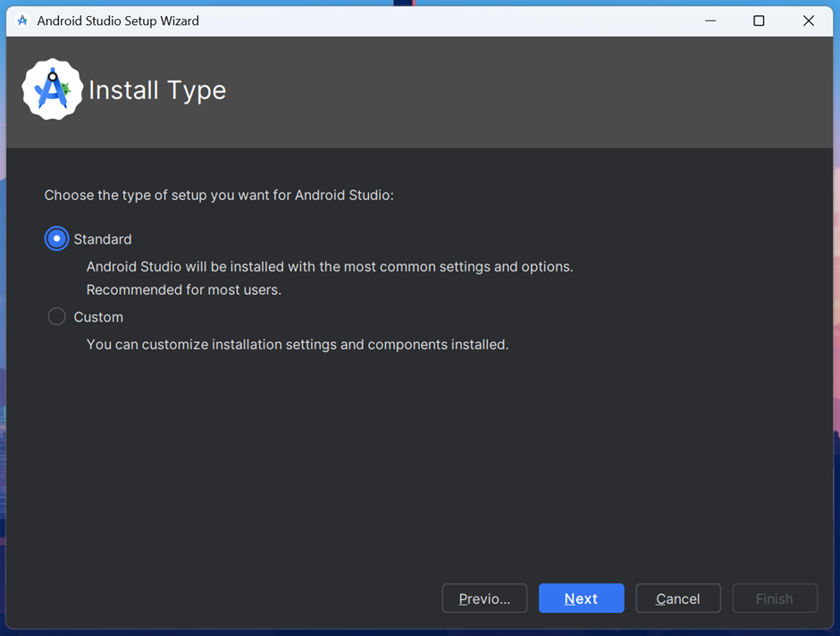Click 'Android Studio will be installed' description
This screenshot has height=636, width=840.
pos(330,266)
